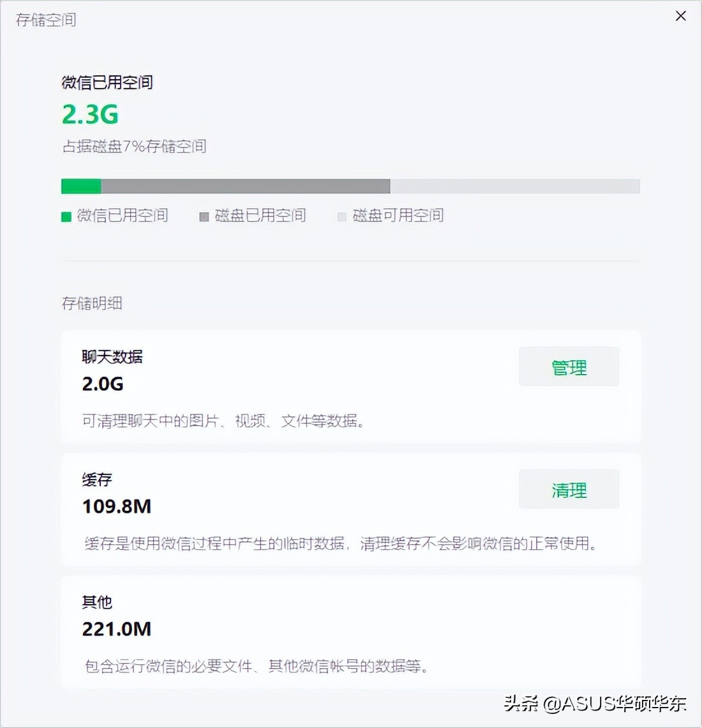Click the 存储空间 dialog title
Image resolution: width=702 pixels, height=728 pixels.
[45, 20]
